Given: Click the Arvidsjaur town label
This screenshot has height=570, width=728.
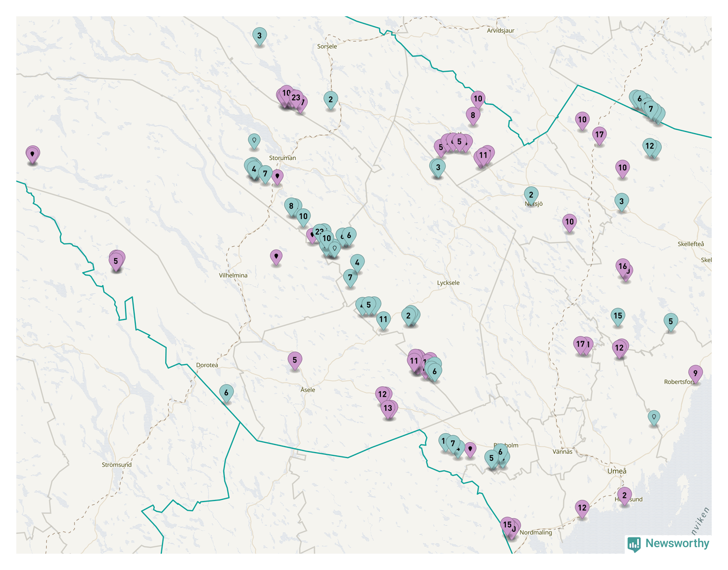Looking at the screenshot, I should click(500, 30).
